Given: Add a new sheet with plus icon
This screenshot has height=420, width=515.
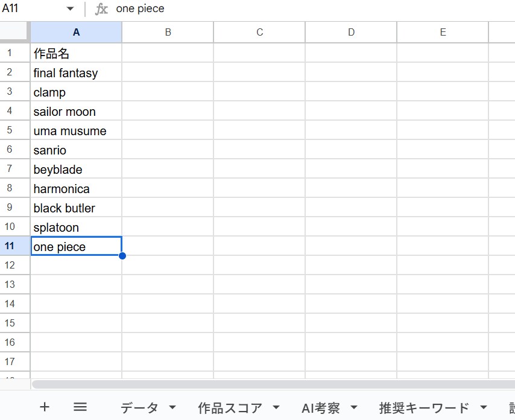Looking at the screenshot, I should (x=45, y=407).
